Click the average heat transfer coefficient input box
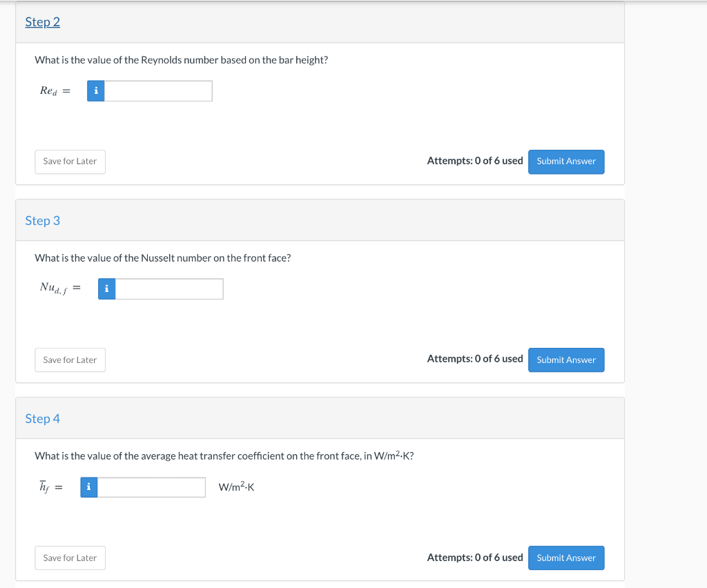707x588 pixels. [x=152, y=487]
